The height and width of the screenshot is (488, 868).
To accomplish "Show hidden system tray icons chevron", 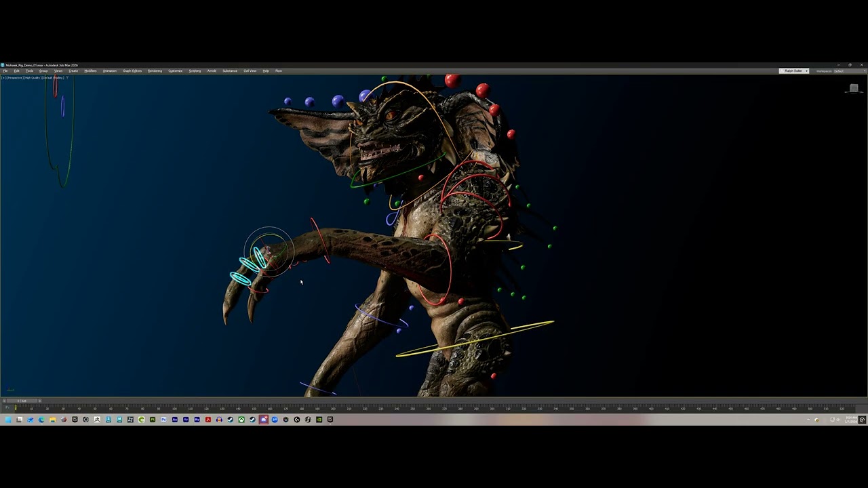I will 808,420.
